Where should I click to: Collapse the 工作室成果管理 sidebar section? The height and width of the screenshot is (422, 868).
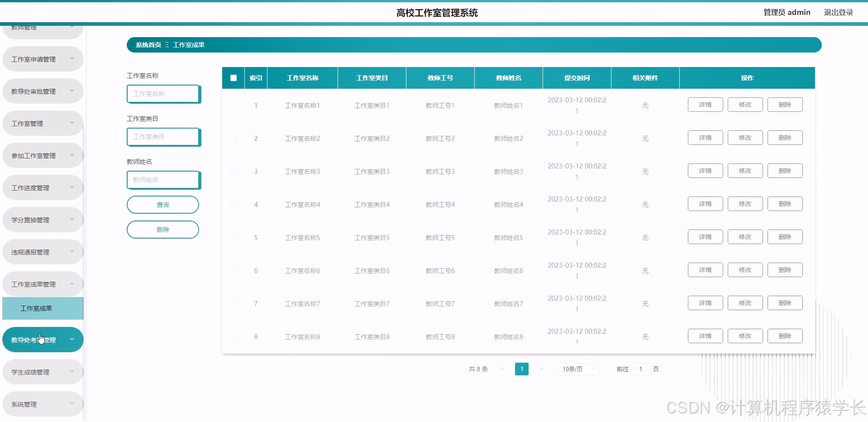tap(43, 284)
